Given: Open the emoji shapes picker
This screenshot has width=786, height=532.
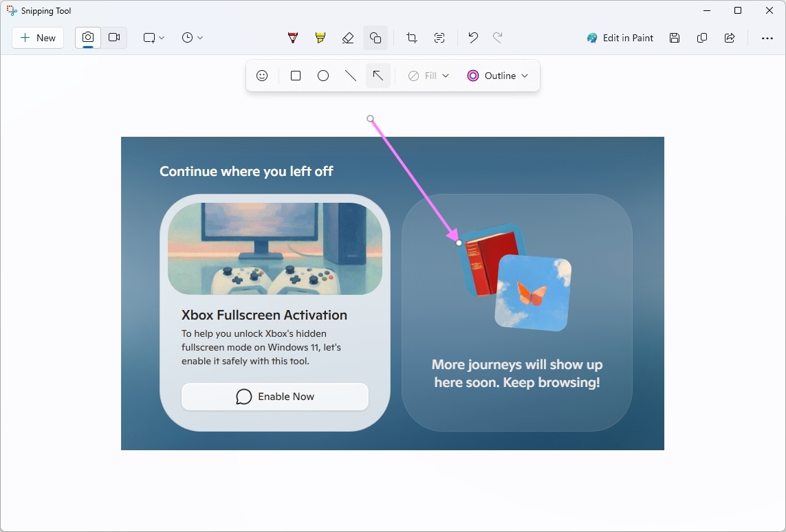Looking at the screenshot, I should [x=262, y=76].
